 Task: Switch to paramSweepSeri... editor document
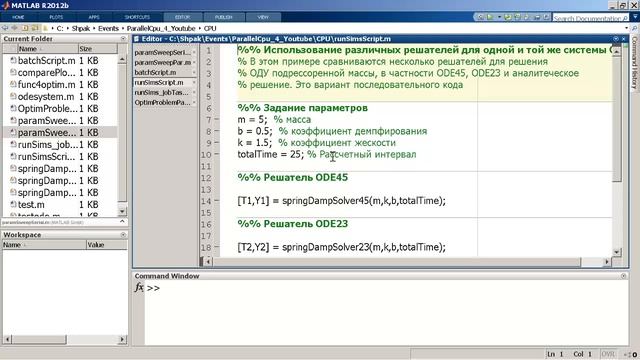click(162, 53)
